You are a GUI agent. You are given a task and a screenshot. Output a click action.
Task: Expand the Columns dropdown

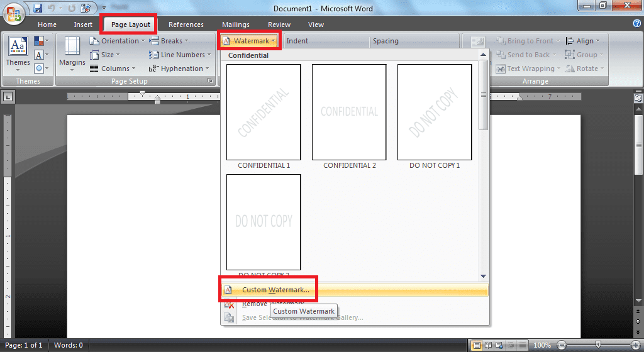[113, 69]
